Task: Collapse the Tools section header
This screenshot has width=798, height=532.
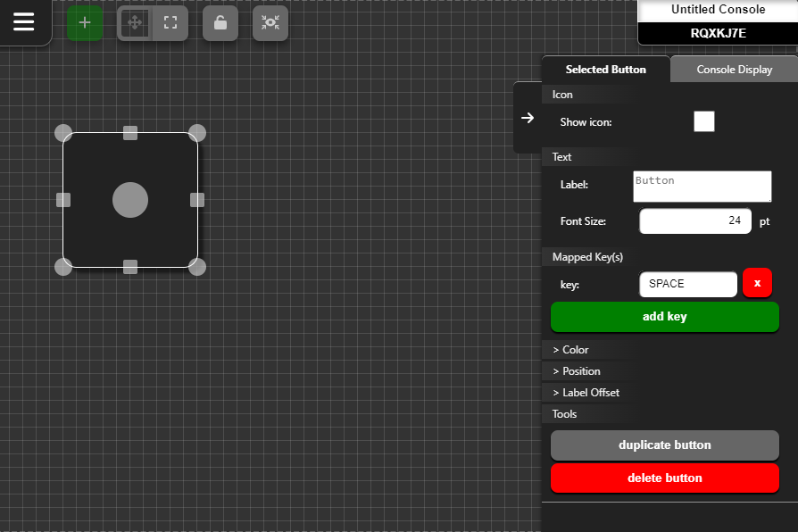Action: pyautogui.click(x=564, y=414)
